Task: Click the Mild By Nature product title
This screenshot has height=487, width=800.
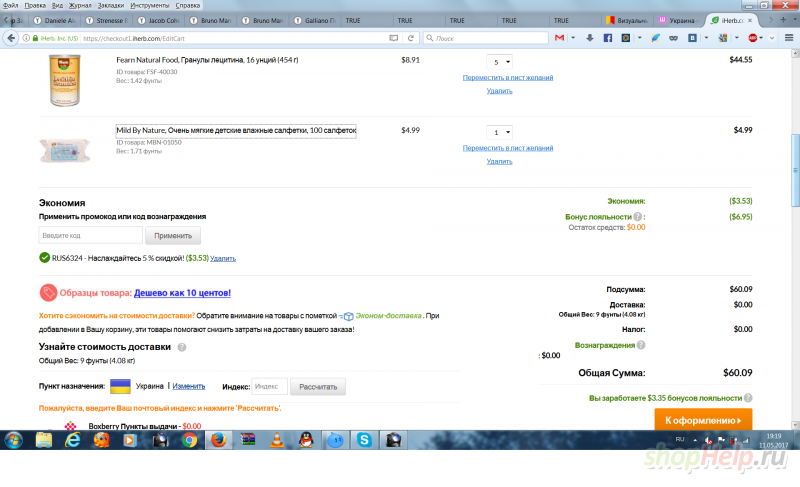Action: (236, 131)
